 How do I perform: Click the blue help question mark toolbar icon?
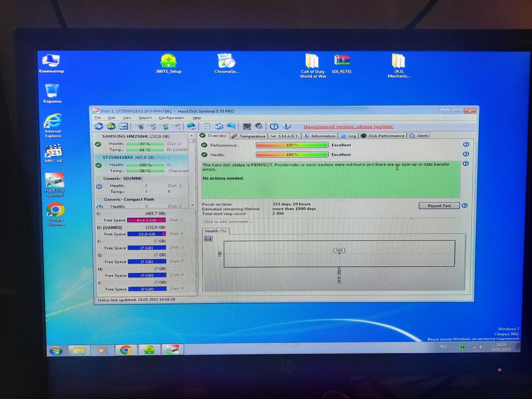pos(274,127)
